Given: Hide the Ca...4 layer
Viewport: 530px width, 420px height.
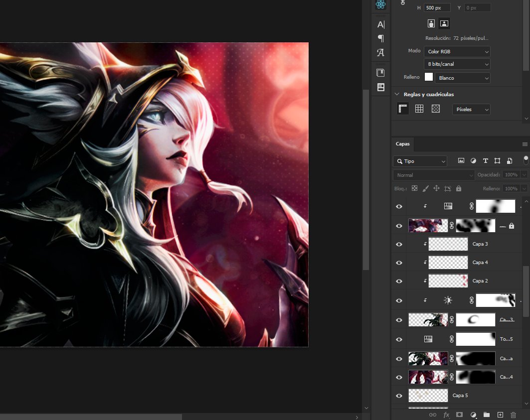Looking at the screenshot, I should click(399, 377).
